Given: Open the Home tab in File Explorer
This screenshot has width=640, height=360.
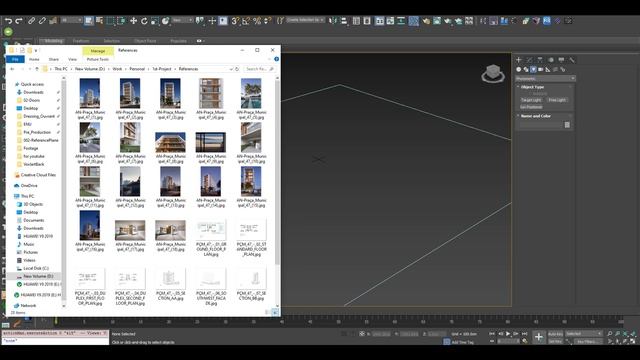Looking at the screenshot, I should coord(34,60).
